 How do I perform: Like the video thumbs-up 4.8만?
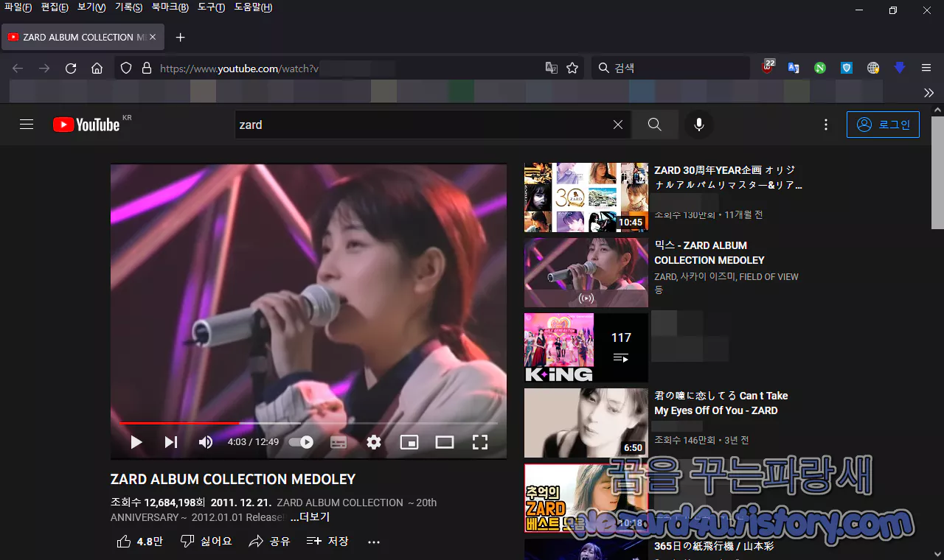pos(139,542)
